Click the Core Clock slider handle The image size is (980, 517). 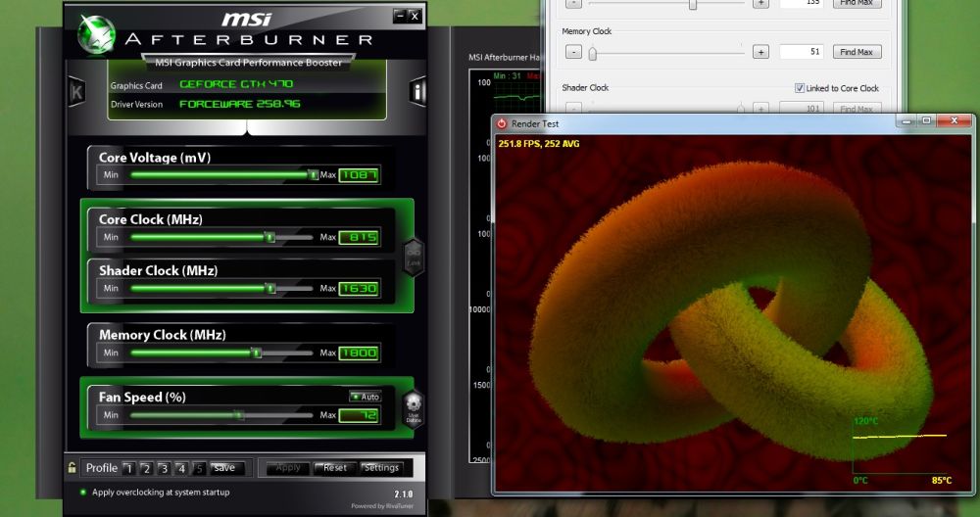click(270, 237)
